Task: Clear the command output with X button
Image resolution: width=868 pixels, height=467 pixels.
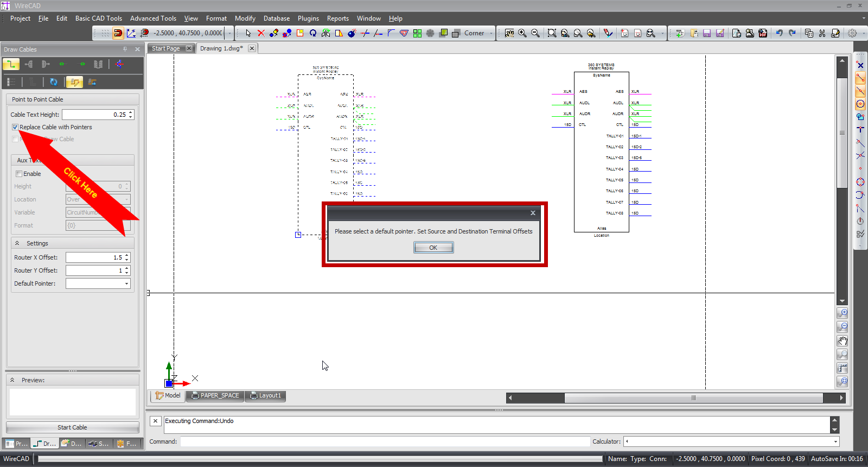Action: (155, 421)
